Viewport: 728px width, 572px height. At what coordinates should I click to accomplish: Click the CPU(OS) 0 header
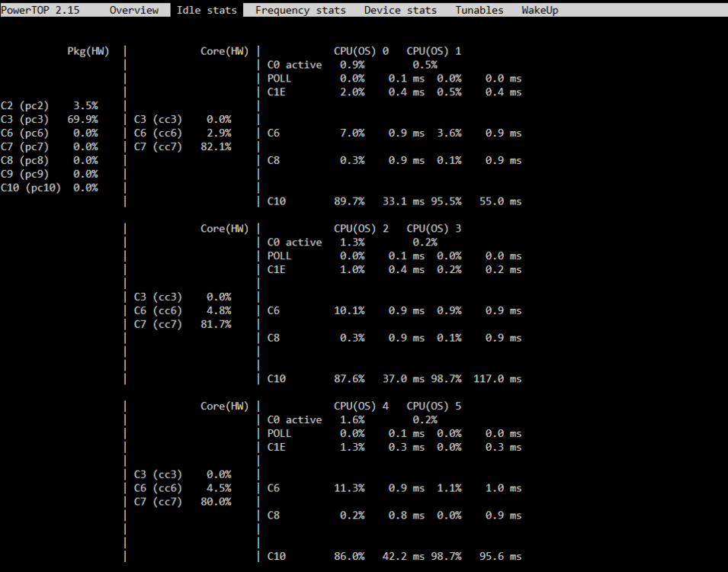click(361, 51)
